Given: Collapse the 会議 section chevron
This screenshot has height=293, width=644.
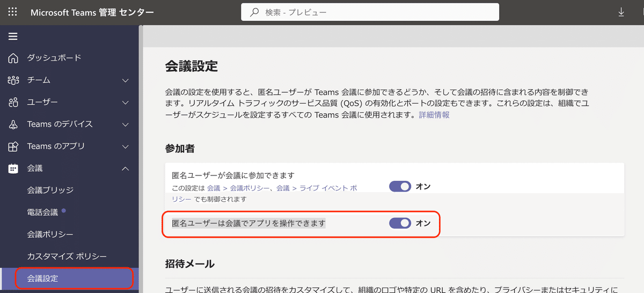Looking at the screenshot, I should (x=126, y=169).
